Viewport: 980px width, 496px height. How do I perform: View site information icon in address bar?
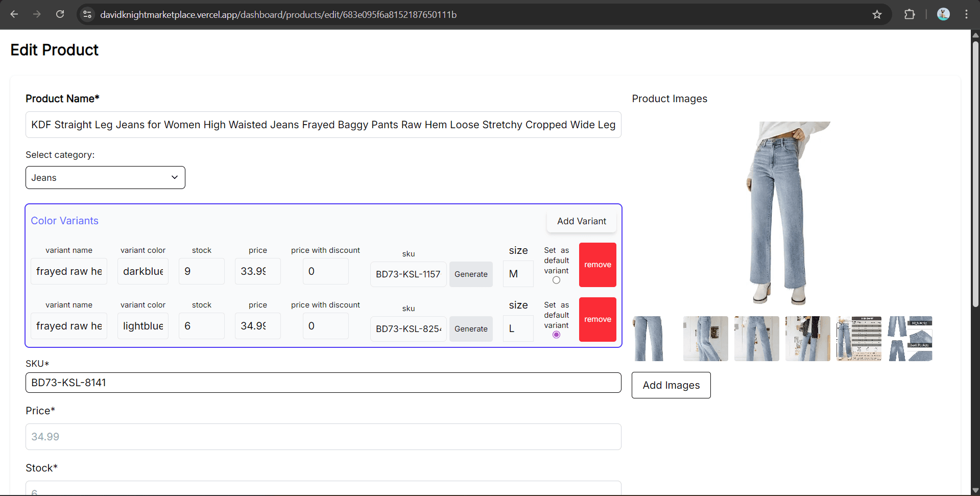point(87,14)
